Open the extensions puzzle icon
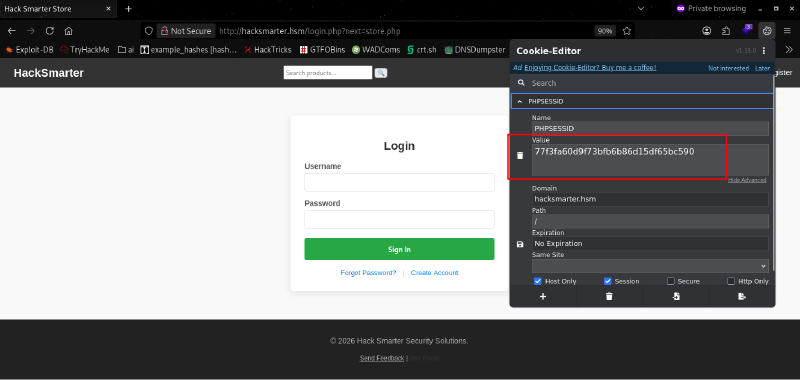The height and width of the screenshot is (380, 800). [x=726, y=31]
